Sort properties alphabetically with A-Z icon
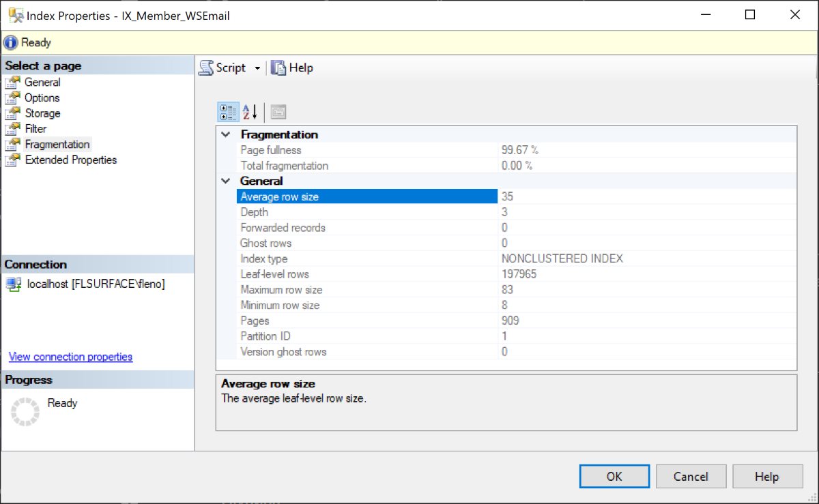 tap(250, 112)
